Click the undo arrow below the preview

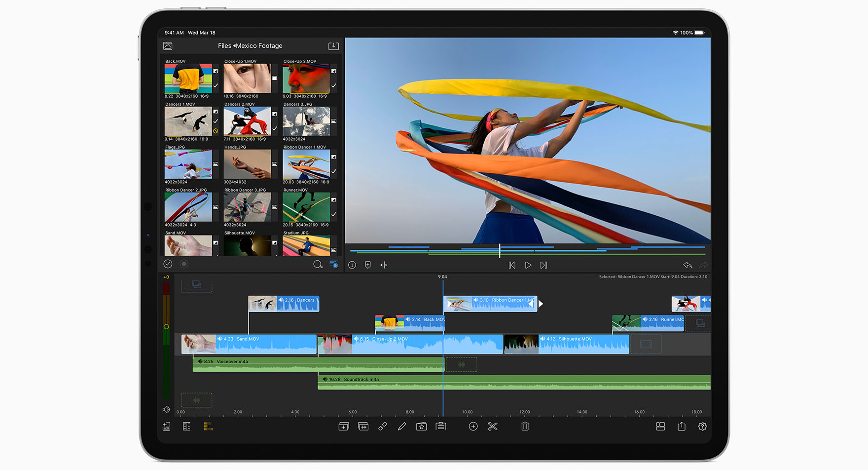687,265
